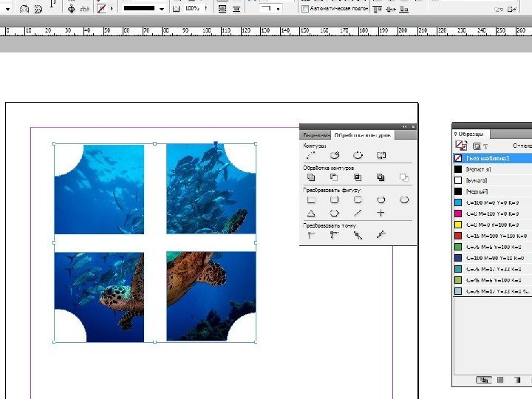532x399 pixels.
Task: Click the Smooth convert point icon
Action: pyautogui.click(x=358, y=235)
